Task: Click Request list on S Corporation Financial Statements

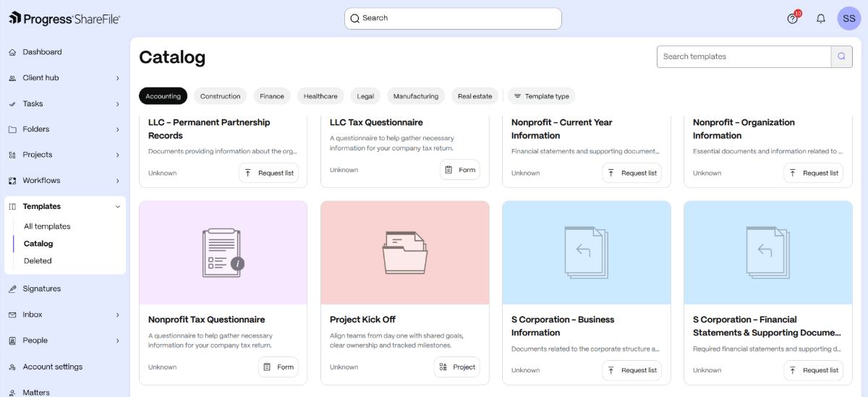Action: [813, 370]
